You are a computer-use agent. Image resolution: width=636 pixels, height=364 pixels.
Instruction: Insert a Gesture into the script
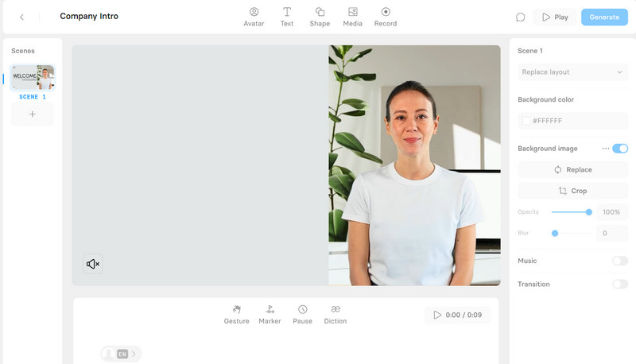pos(236,315)
